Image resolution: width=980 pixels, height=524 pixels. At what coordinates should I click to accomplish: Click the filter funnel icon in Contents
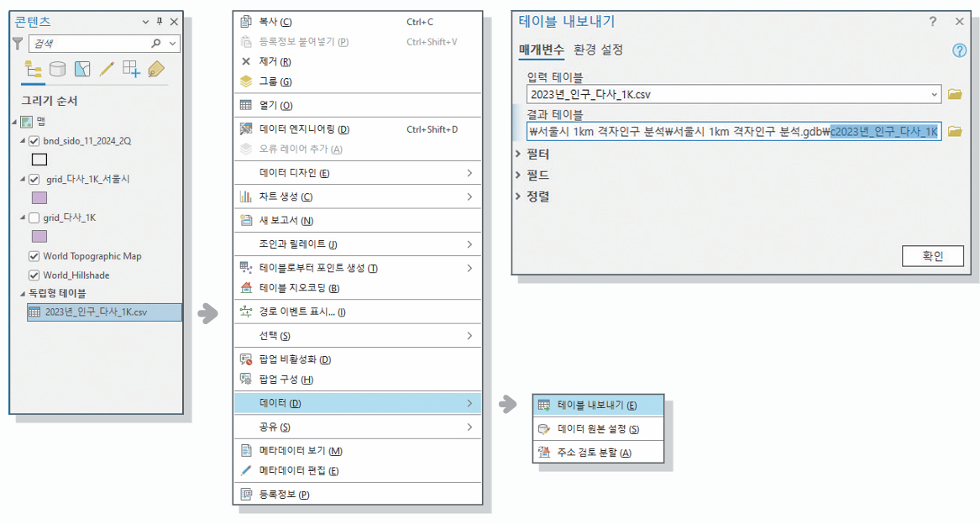coord(18,43)
